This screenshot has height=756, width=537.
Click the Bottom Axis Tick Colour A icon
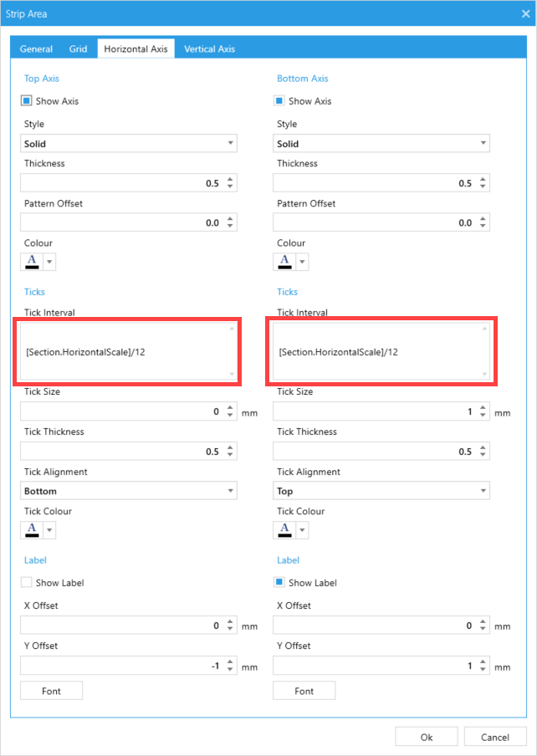284,530
